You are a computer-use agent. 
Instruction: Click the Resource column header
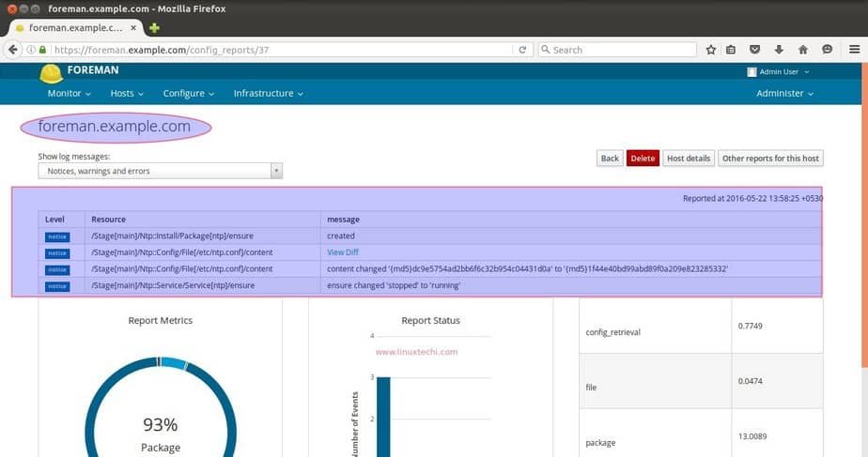[x=109, y=220]
